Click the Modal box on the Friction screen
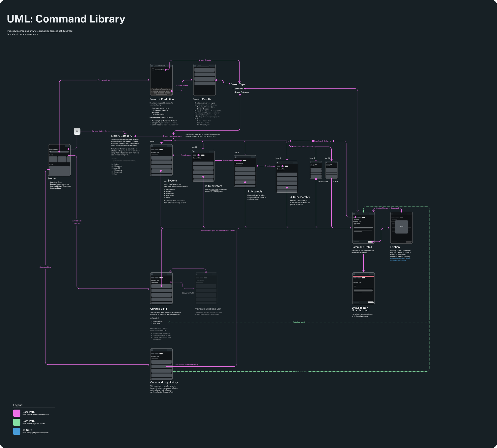 point(402,227)
